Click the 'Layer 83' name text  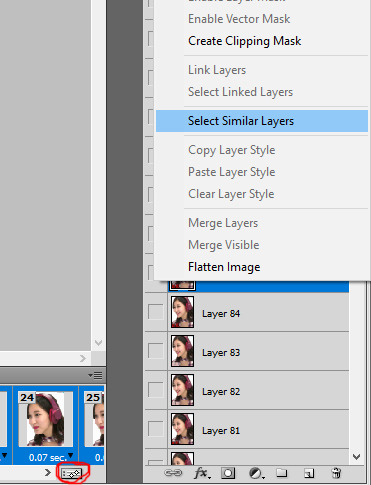point(221,353)
